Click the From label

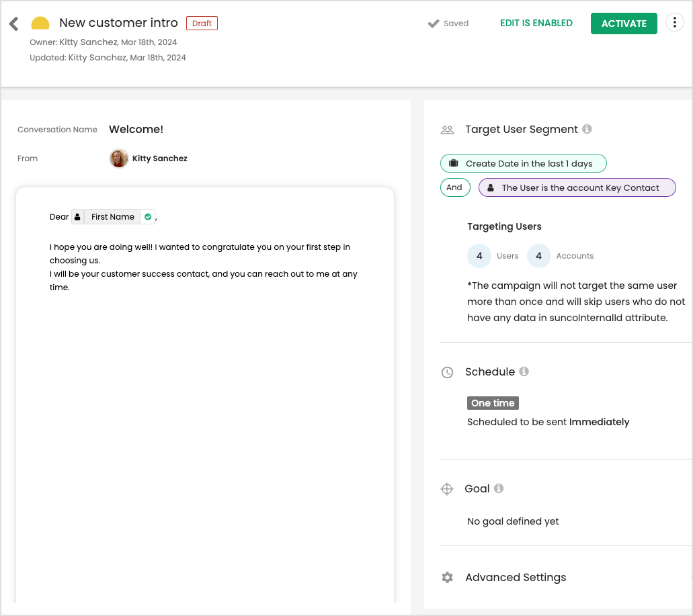coord(28,159)
